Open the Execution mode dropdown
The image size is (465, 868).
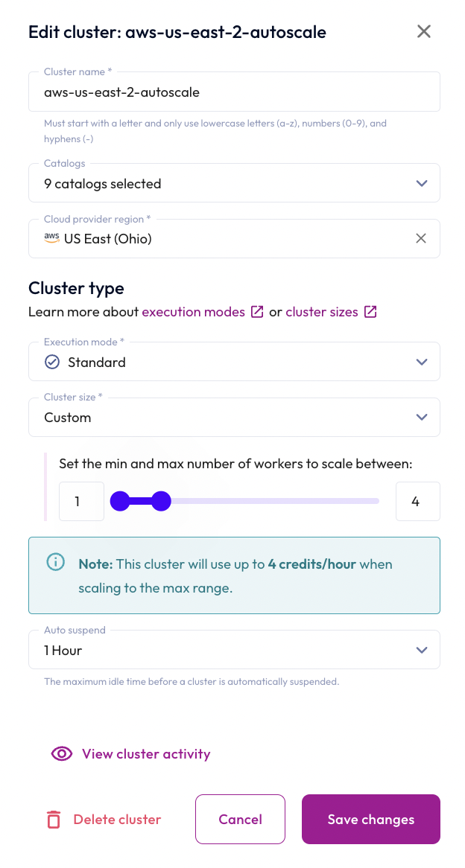tap(422, 363)
